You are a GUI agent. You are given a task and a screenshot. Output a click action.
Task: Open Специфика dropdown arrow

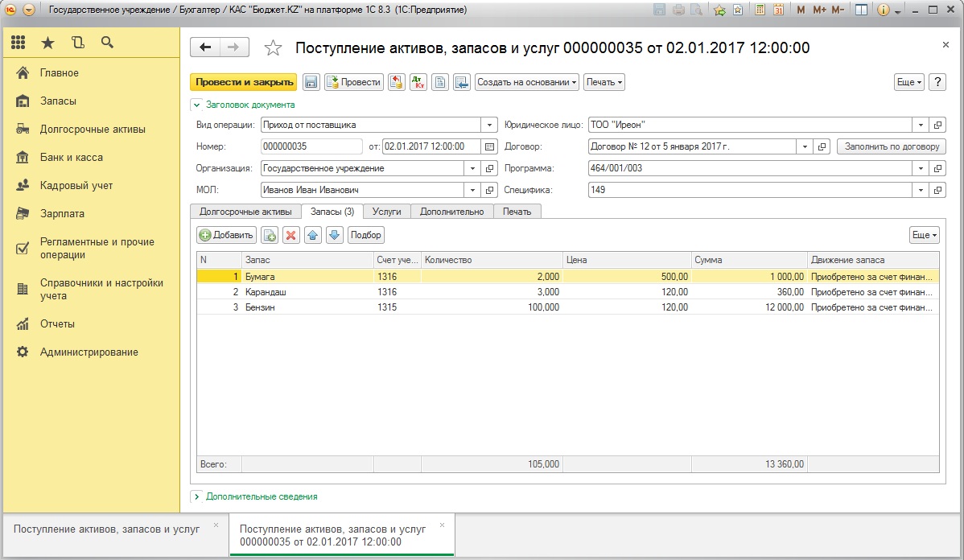pos(921,190)
